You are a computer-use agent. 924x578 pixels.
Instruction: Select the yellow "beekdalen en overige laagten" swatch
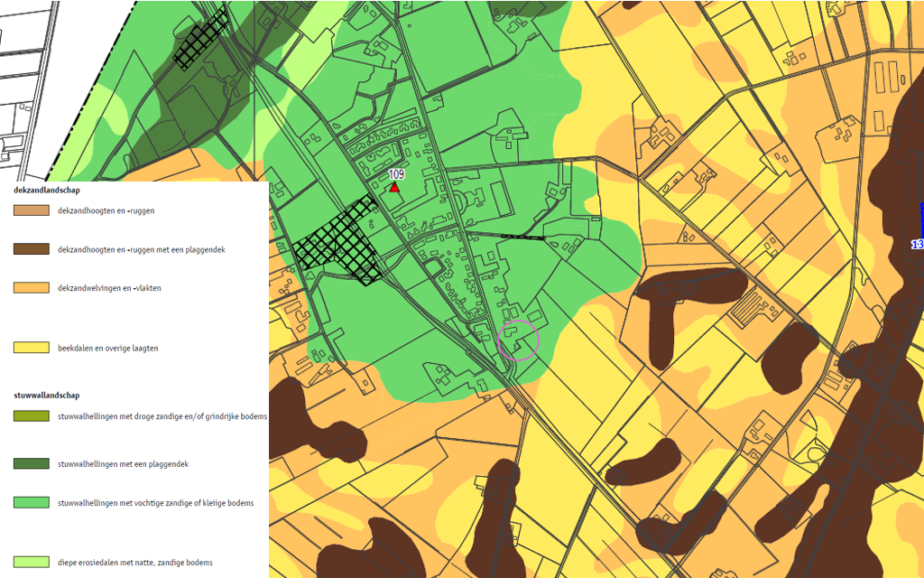click(32, 348)
